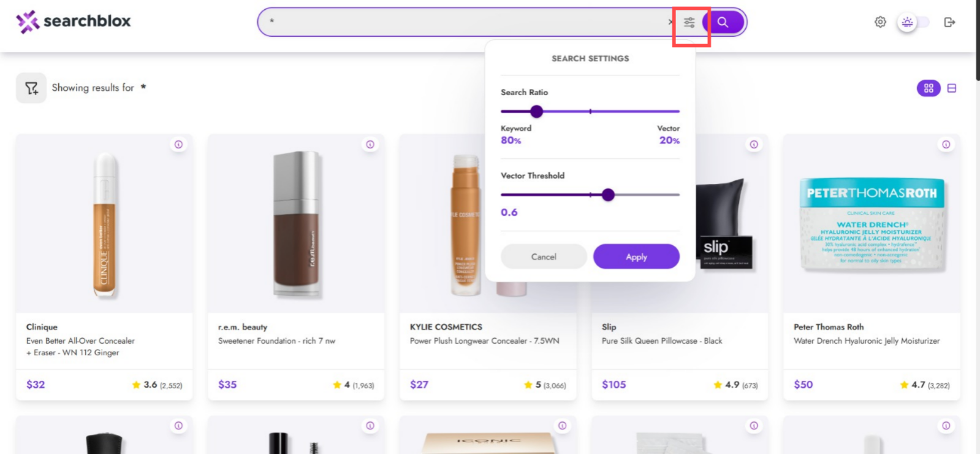980x454 pixels.
Task: Click the "Showing results for" label
Action: [x=93, y=88]
